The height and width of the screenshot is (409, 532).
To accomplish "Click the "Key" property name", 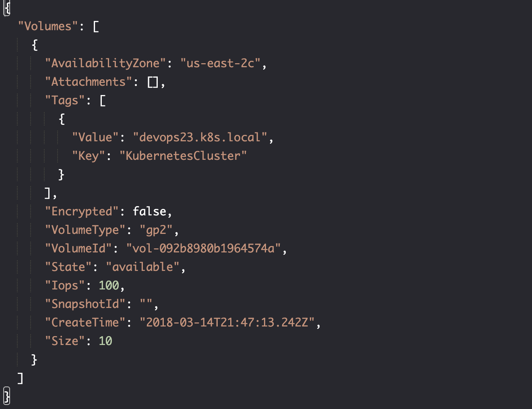I will tap(89, 156).
